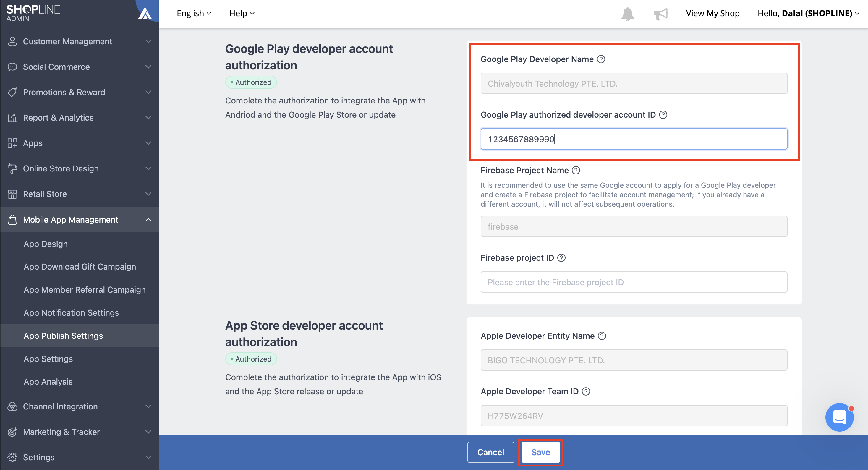Click the Channel Integration icon

(12, 406)
